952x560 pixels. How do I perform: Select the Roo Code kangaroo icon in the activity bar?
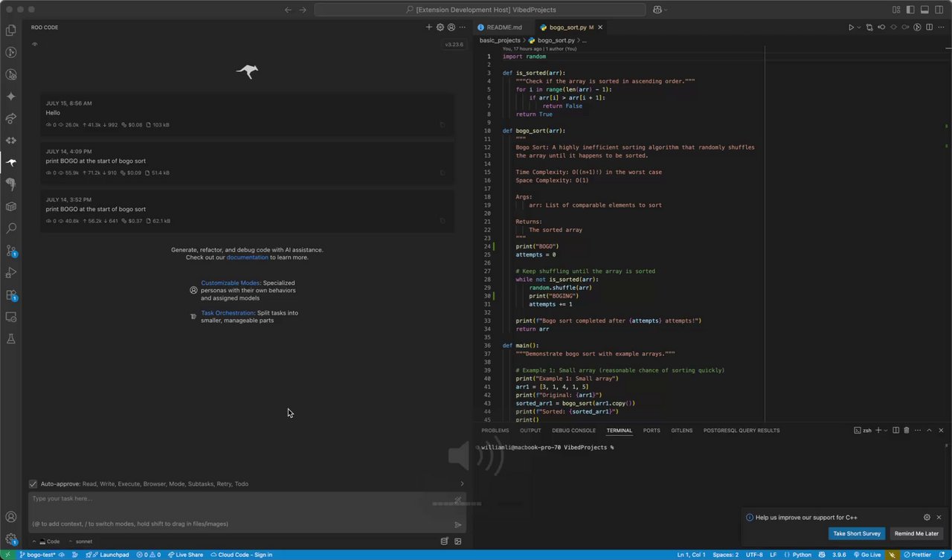coord(11,162)
